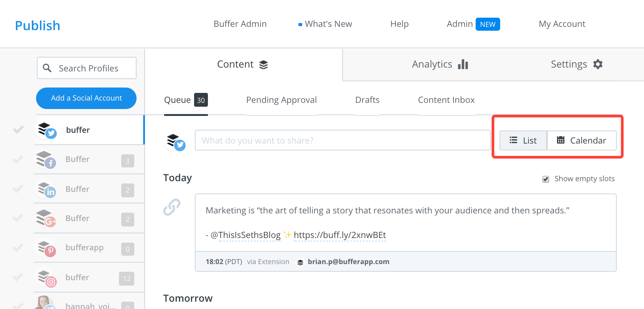Click Twitter avatar beside the composer
Viewport: 644px width, 309px height.
(175, 141)
